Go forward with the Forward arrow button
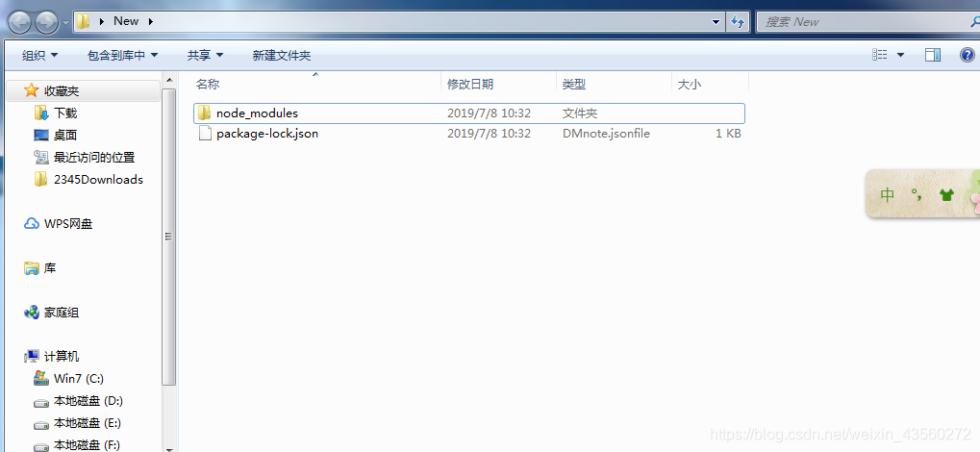This screenshot has width=980, height=452. pos(47,22)
